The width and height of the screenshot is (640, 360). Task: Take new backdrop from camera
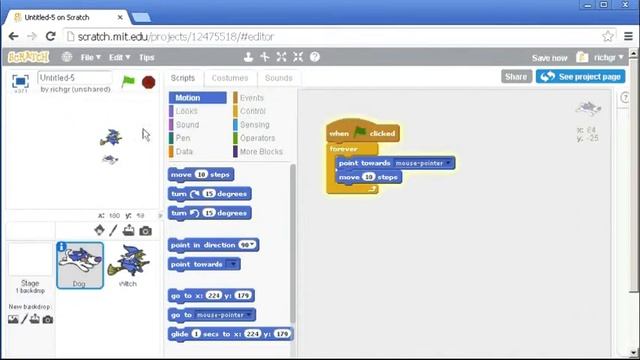[x=48, y=320]
